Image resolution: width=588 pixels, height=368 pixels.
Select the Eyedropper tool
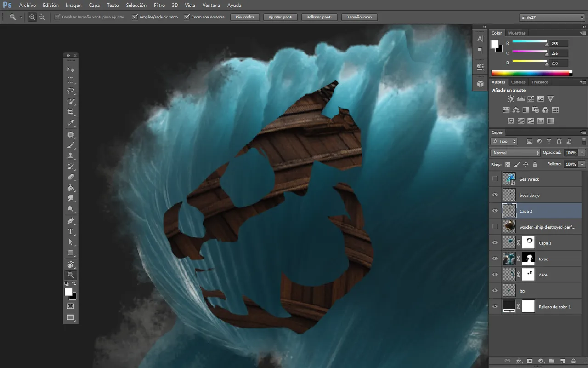click(71, 123)
